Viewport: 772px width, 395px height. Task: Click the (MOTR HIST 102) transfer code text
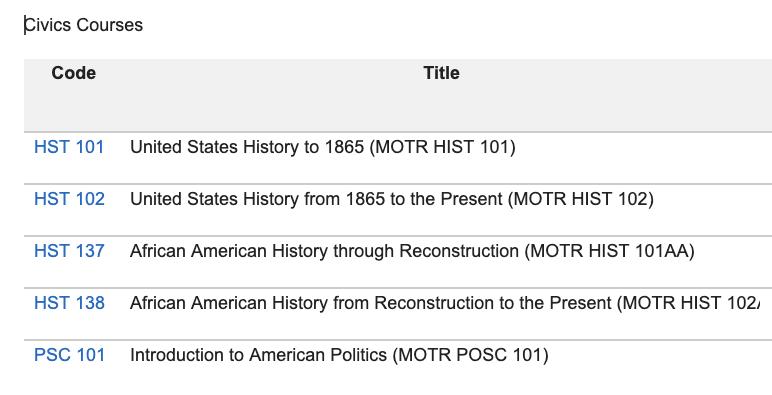point(581,199)
